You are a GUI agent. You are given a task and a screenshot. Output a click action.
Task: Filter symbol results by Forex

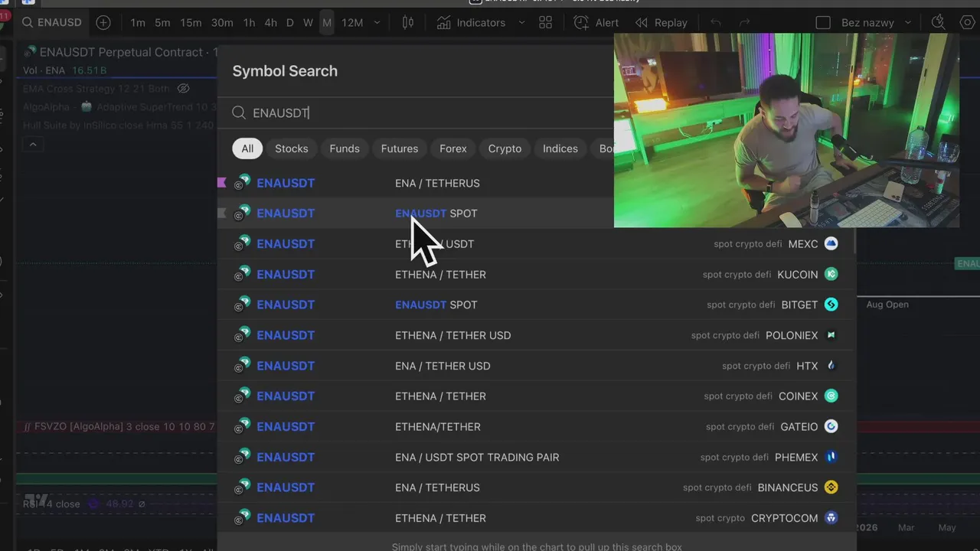point(453,148)
